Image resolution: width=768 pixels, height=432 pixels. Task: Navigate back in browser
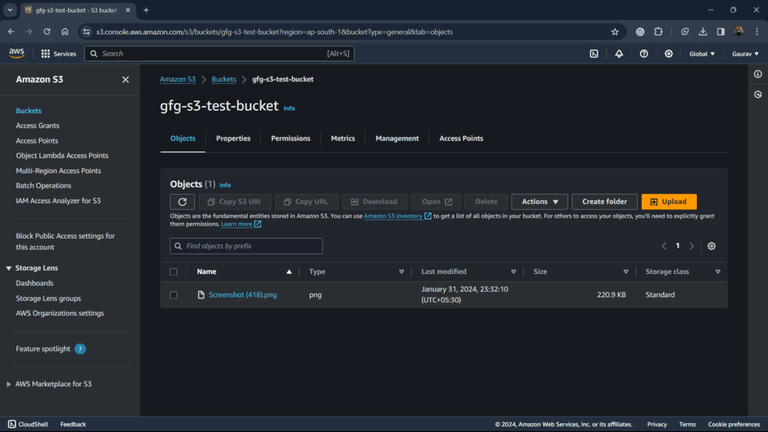[11, 32]
